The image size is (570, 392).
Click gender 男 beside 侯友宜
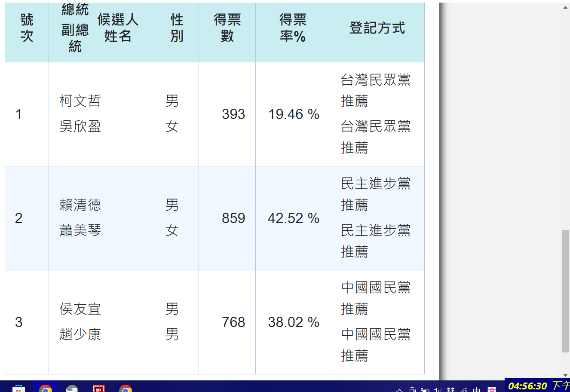[x=172, y=309]
